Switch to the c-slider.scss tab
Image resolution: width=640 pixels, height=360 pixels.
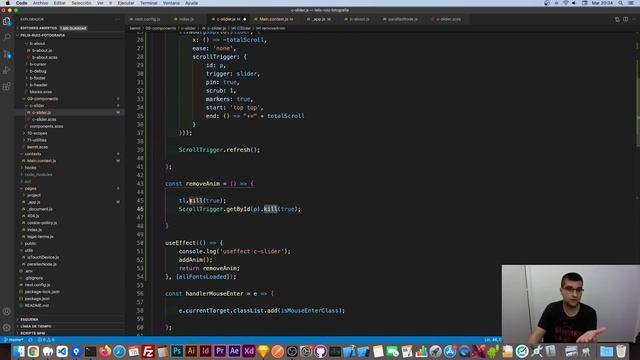448,19
